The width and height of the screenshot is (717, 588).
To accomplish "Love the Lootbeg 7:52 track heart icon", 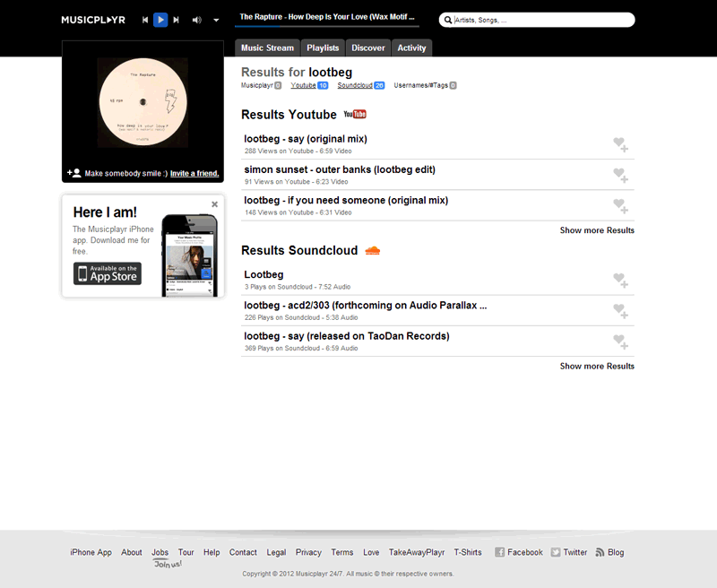I will [620, 281].
